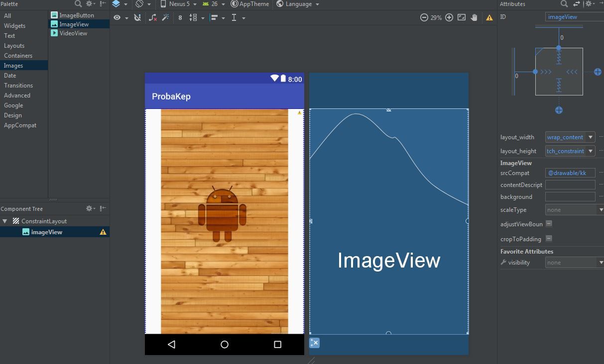Remove the top constraint dot
The width and height of the screenshot is (604, 364).
click(x=559, y=48)
